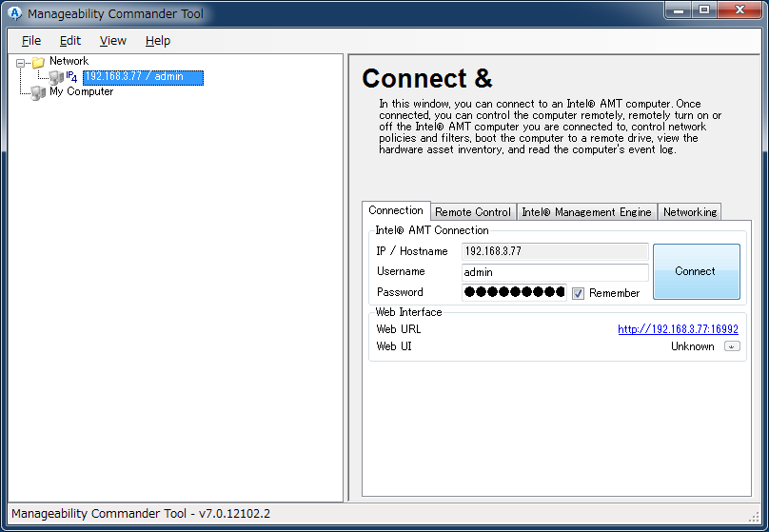This screenshot has width=769, height=532.
Task: Select the My Computer tree label
Action: pos(82,91)
